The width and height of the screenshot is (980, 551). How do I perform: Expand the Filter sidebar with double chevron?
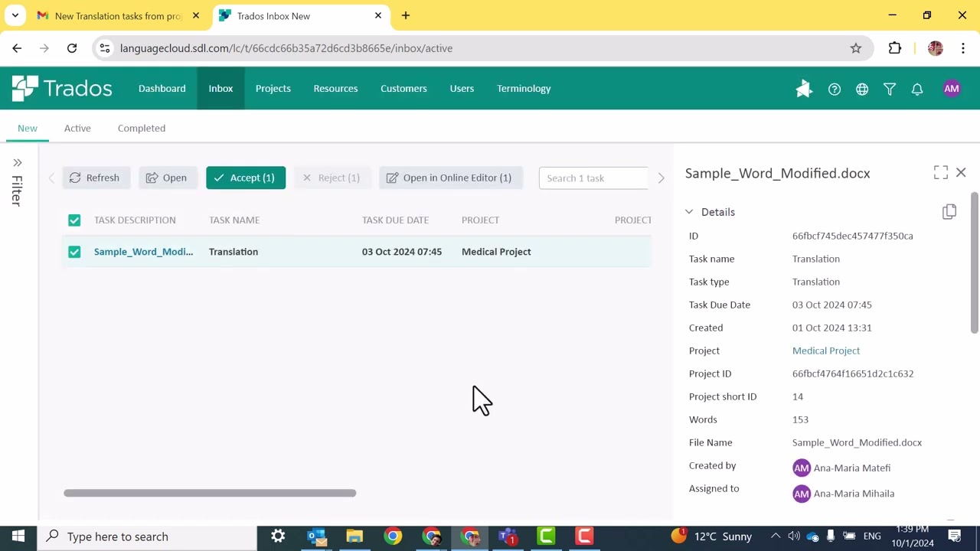pyautogui.click(x=17, y=162)
